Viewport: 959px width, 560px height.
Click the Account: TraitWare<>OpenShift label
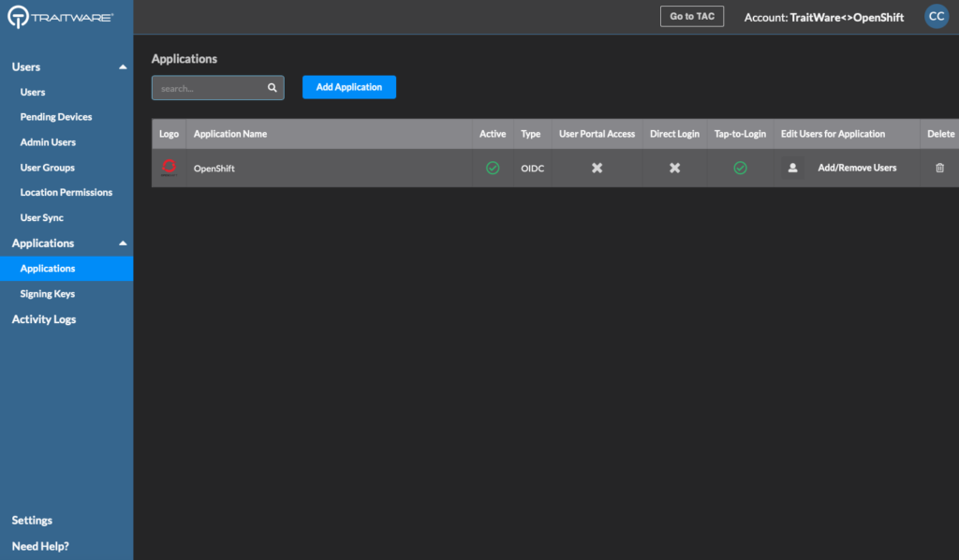[824, 18]
